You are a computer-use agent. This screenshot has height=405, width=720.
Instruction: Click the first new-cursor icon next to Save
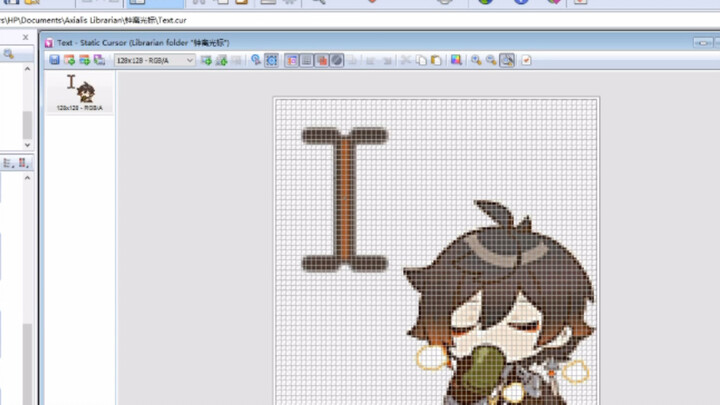point(69,60)
